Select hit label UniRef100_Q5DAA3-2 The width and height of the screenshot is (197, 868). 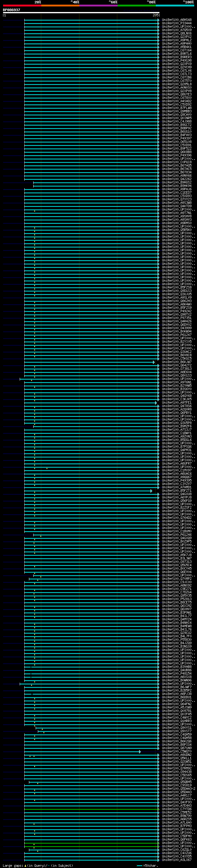tap(179, 789)
